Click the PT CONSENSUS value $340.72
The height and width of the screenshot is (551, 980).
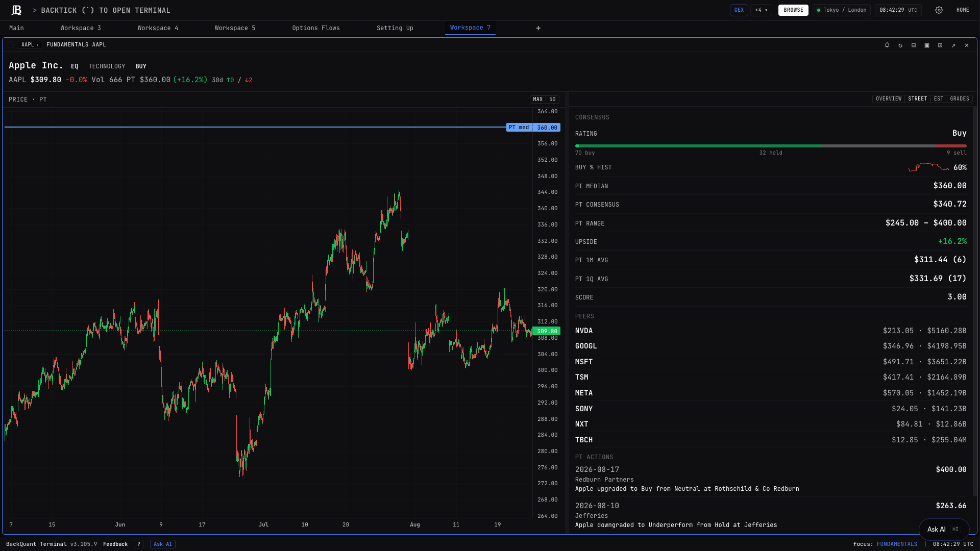[950, 204]
